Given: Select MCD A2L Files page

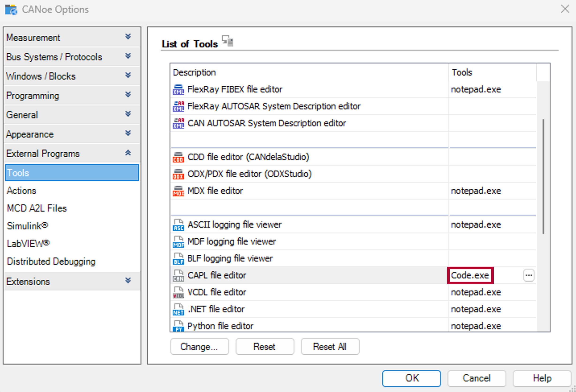Looking at the screenshot, I should click(37, 208).
